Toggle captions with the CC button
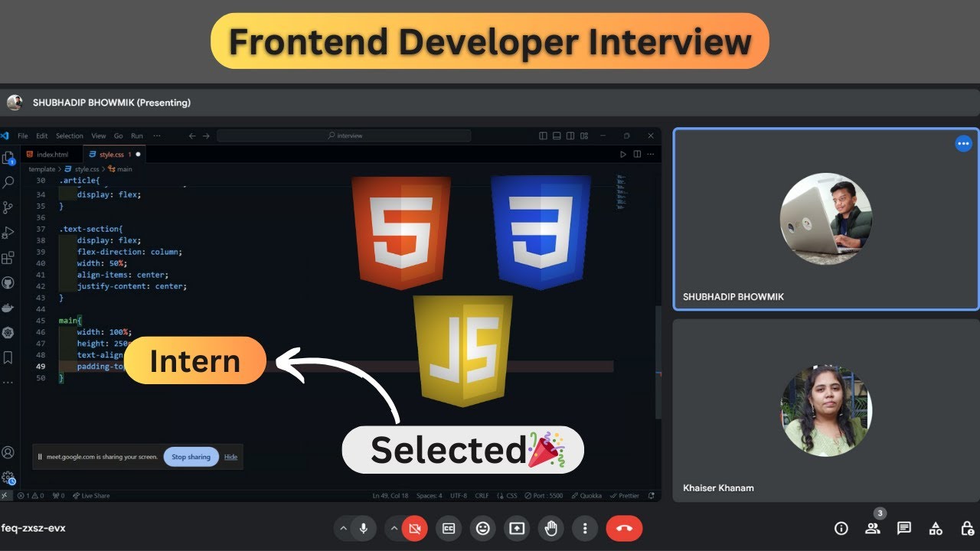 [449, 528]
